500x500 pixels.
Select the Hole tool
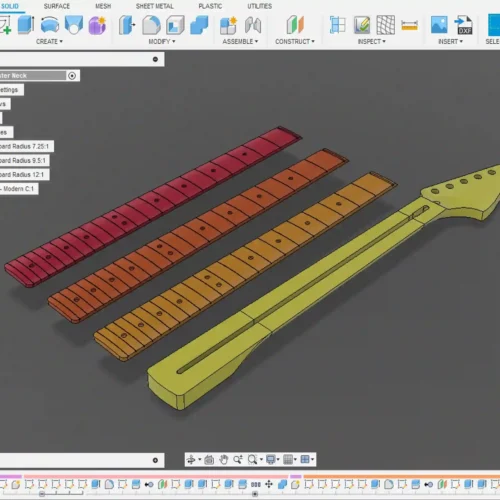[x=74, y=25]
